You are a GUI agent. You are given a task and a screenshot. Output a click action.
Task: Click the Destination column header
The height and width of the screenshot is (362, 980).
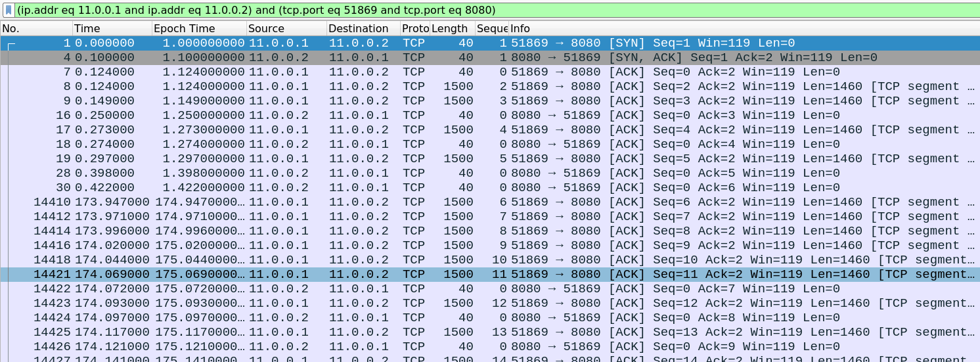click(363, 28)
